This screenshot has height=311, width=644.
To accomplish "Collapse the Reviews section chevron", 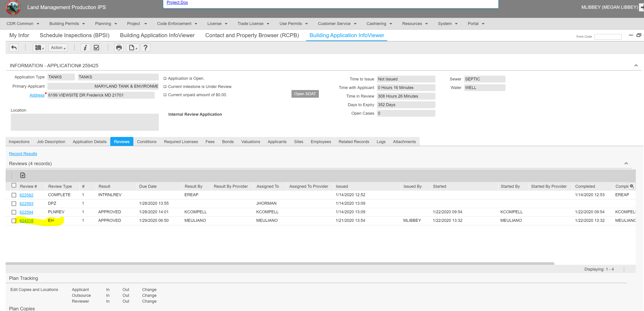I will pos(626,163).
